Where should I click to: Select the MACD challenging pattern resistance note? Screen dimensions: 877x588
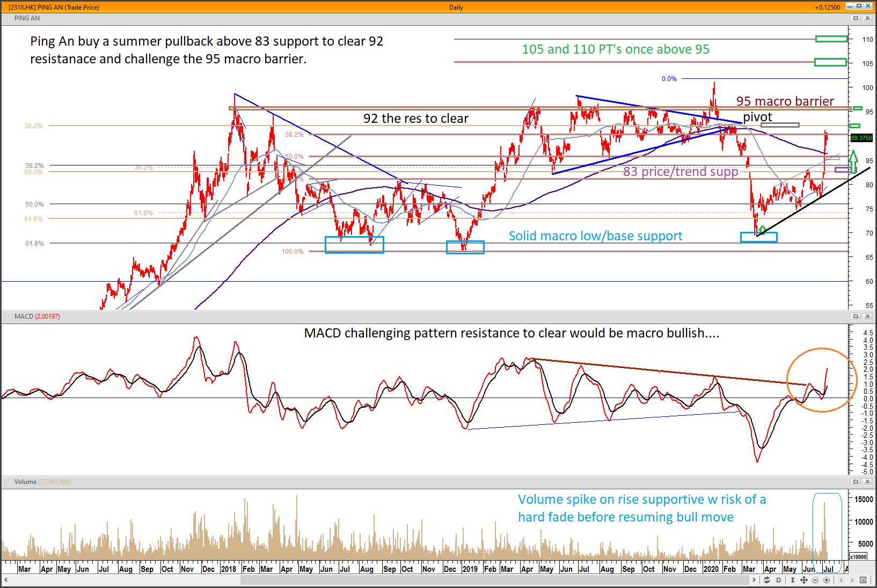(511, 333)
